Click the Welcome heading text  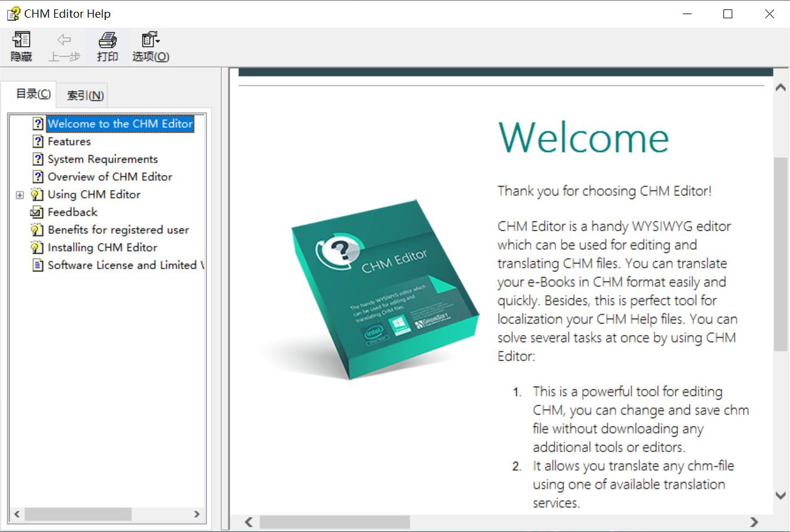pyautogui.click(x=583, y=138)
